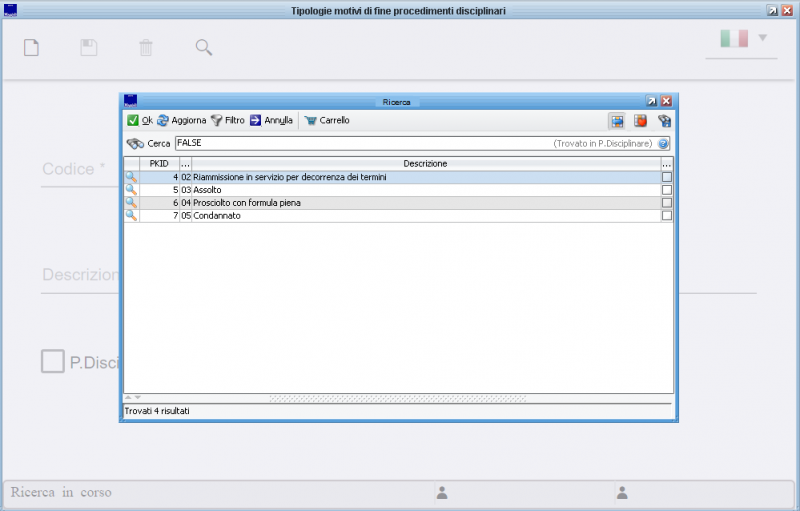Click the blue help icon in search field
Screen dimensions: 800x511
[663, 144]
